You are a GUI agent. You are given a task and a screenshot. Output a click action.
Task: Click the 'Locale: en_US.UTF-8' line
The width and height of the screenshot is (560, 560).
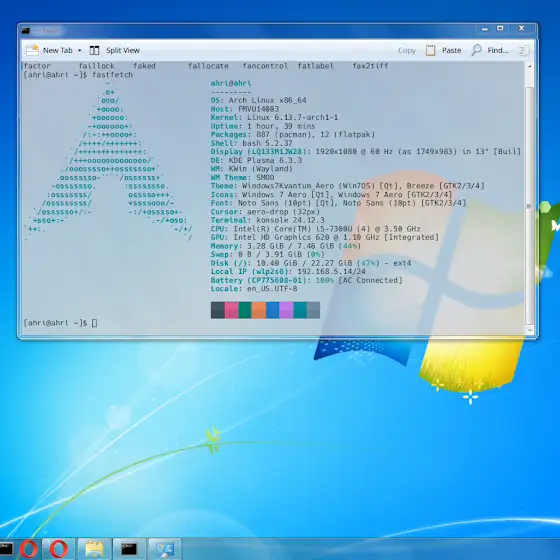254,289
